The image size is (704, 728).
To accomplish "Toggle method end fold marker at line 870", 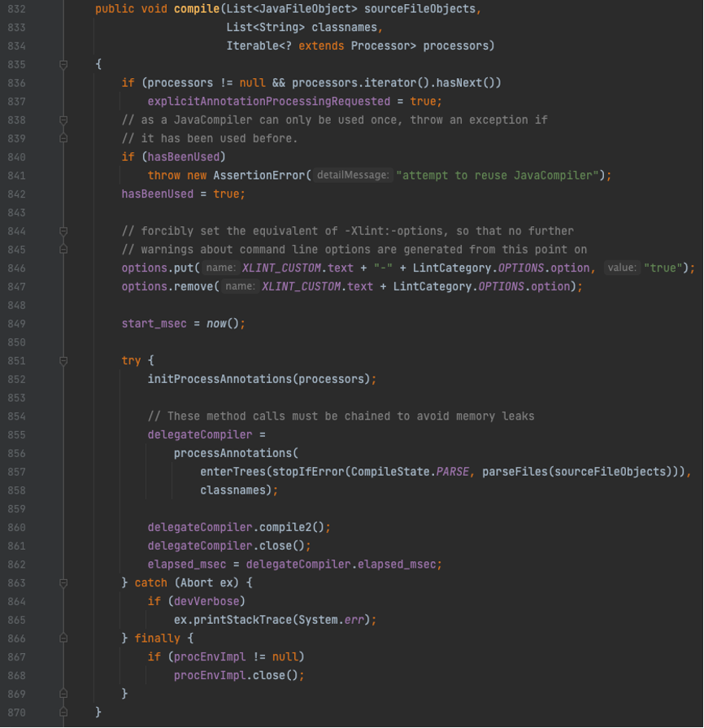I will point(63,713).
